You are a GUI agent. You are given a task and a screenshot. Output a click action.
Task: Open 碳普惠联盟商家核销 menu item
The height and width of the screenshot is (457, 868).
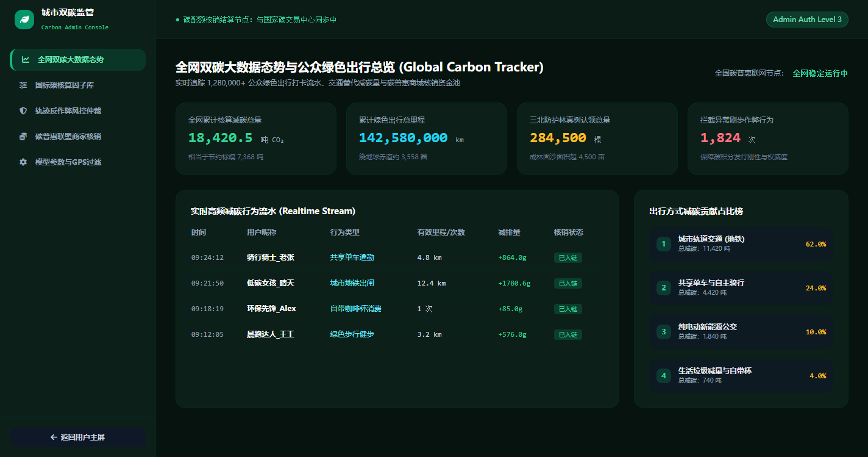pyautogui.click(x=78, y=137)
